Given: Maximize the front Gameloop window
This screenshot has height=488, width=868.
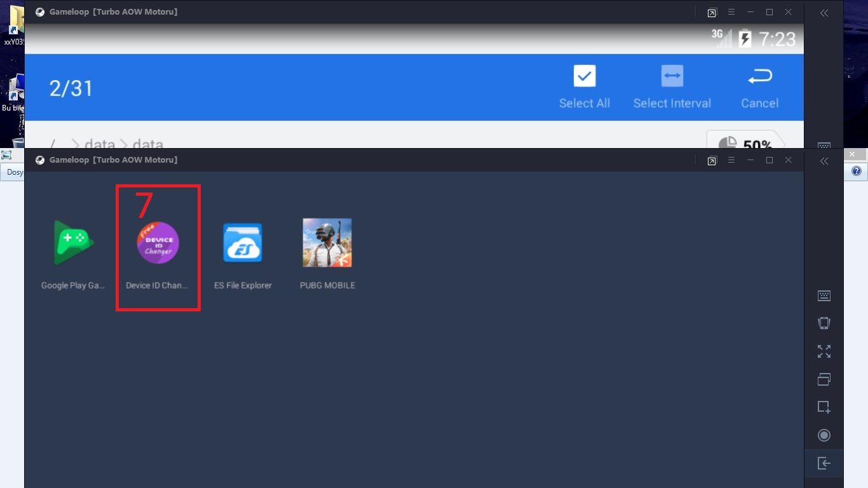Looking at the screenshot, I should [770, 160].
